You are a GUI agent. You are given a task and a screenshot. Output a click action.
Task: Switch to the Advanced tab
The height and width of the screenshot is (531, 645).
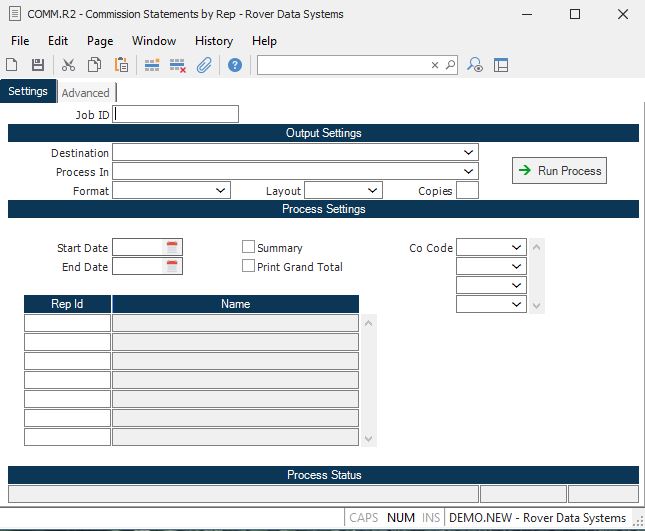(86, 93)
